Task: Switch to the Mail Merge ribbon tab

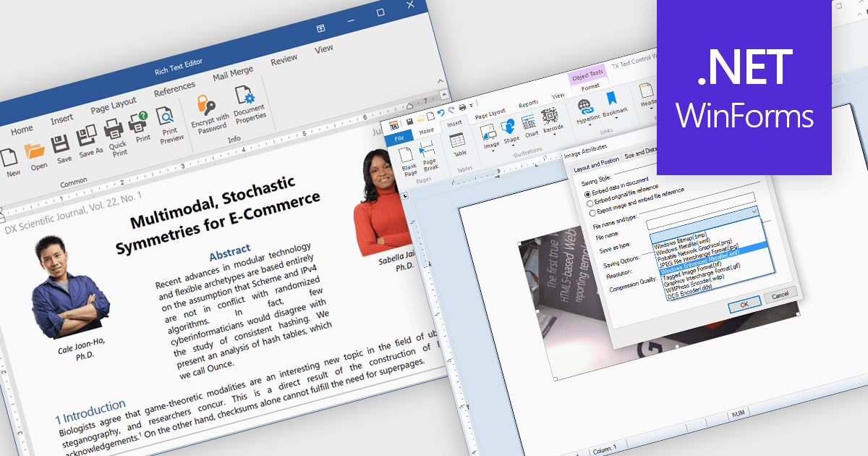Action: point(233,72)
